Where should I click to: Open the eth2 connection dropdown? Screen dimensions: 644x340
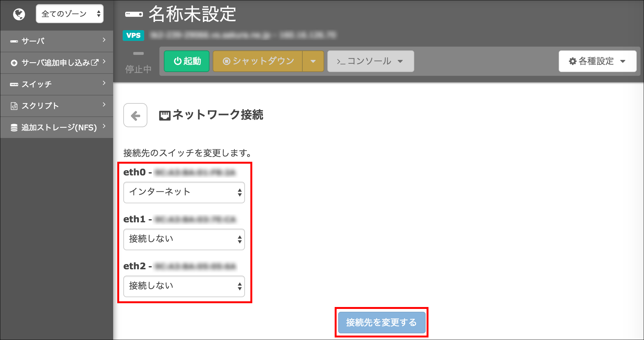(184, 286)
